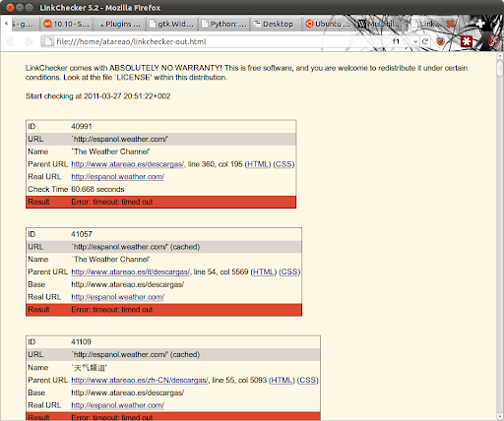The width and height of the screenshot is (504, 421).
Task: Click the CSS link in ID 41109 table
Action: [x=307, y=380]
